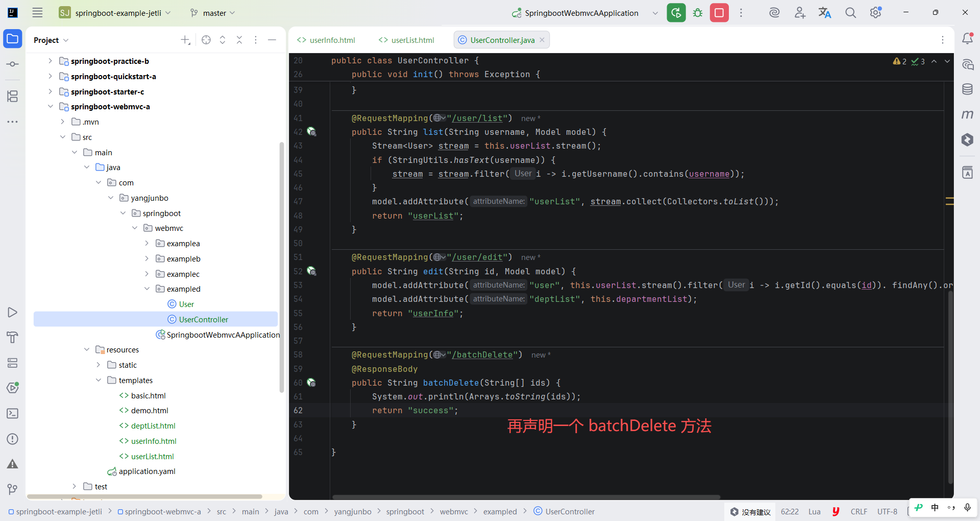Click the 62:22 cursor position
980x521 pixels.
[x=790, y=511]
